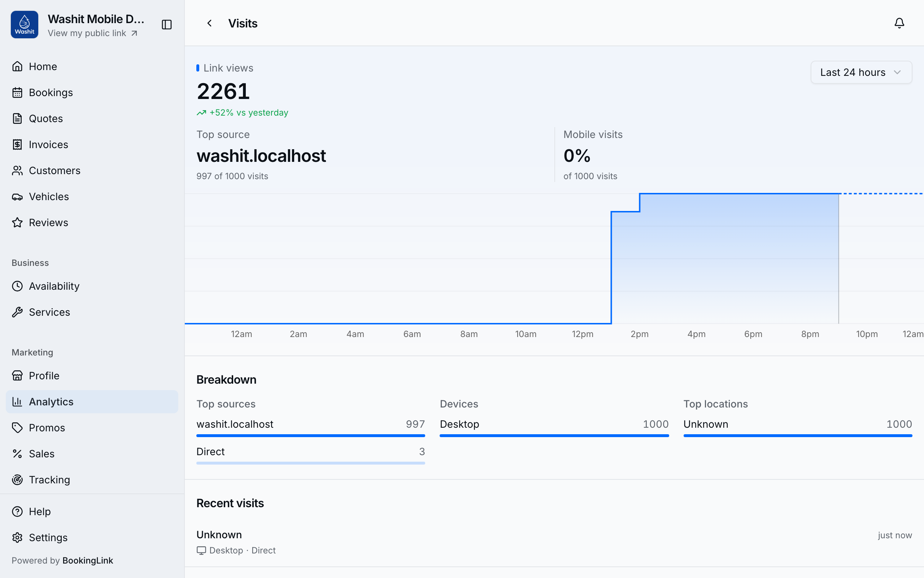Click the washit.localhost top source heading

pyautogui.click(x=261, y=156)
